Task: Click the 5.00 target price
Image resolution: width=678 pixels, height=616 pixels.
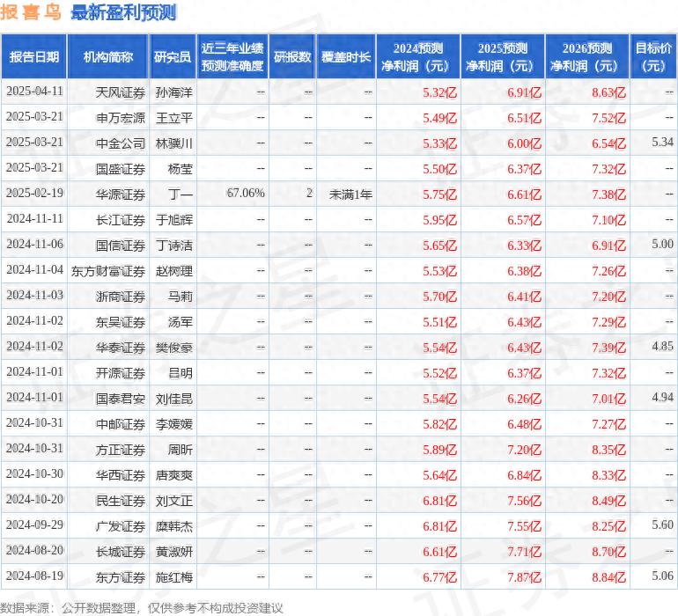Action: click(x=662, y=244)
